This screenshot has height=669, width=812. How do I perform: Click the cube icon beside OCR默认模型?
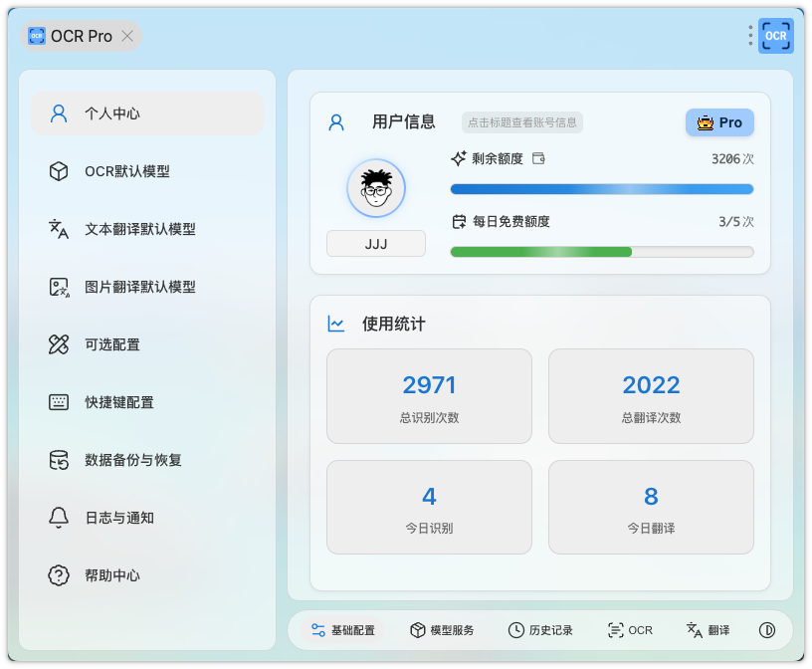tap(59, 171)
